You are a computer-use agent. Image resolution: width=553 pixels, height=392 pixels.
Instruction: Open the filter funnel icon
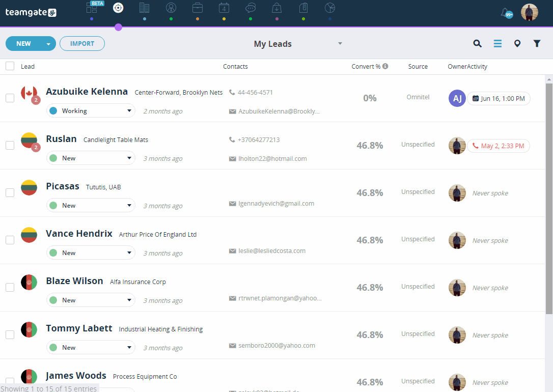pos(537,43)
